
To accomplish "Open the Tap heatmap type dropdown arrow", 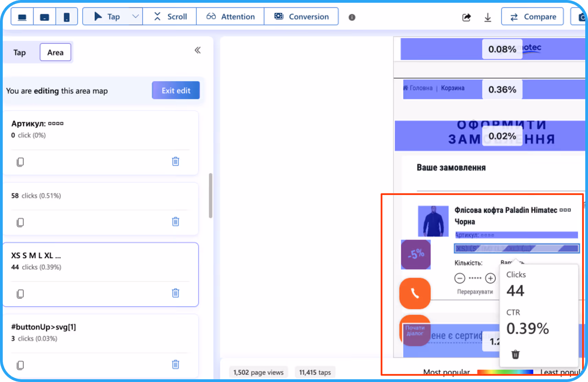I will [x=136, y=16].
